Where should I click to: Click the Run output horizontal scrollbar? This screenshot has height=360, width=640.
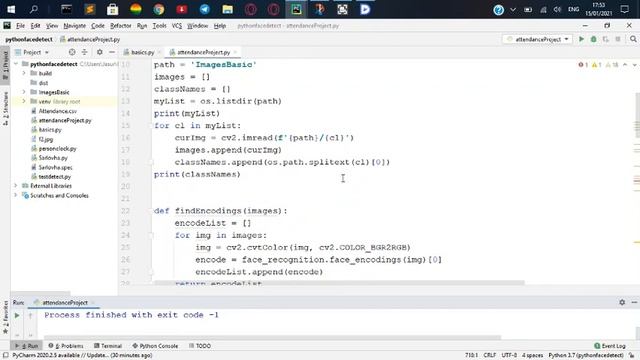[272, 338]
